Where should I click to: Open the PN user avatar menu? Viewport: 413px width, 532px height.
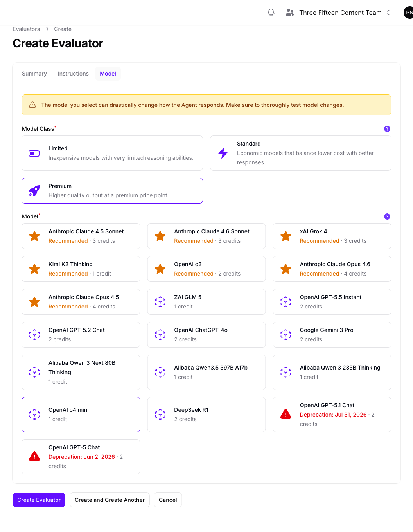coord(408,13)
